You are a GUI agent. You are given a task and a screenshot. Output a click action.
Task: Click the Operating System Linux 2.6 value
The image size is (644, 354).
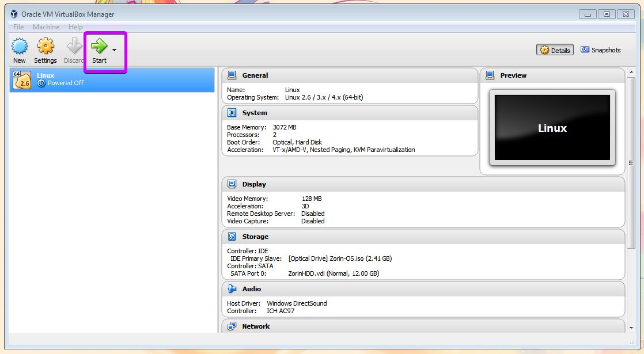324,97
